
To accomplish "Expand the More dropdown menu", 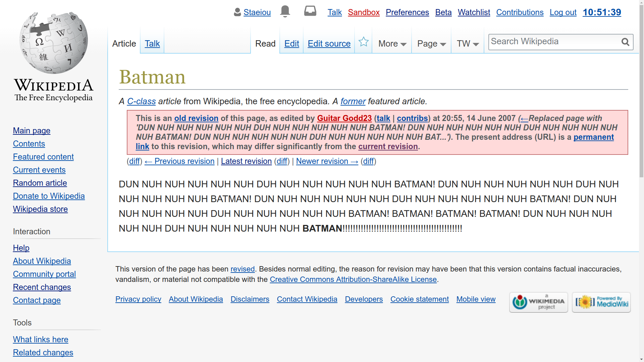I will click(392, 44).
